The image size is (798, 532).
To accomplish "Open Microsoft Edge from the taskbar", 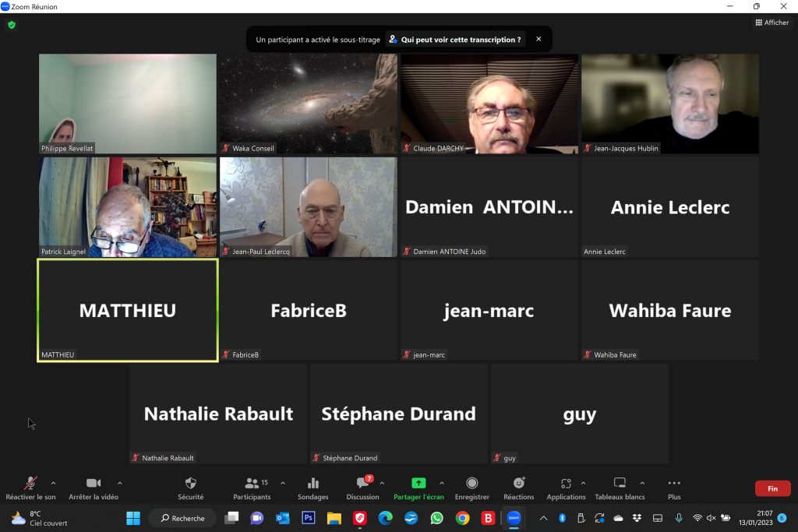I will tap(385, 518).
